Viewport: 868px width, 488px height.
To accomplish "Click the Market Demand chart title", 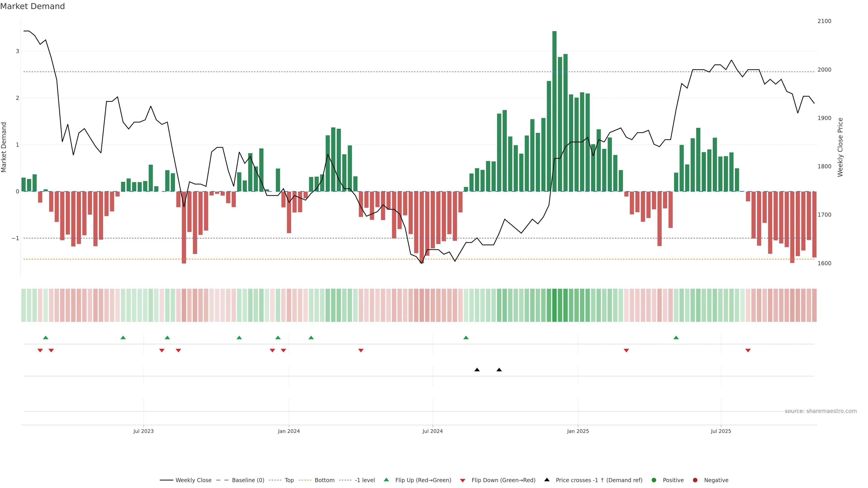I will [x=32, y=6].
